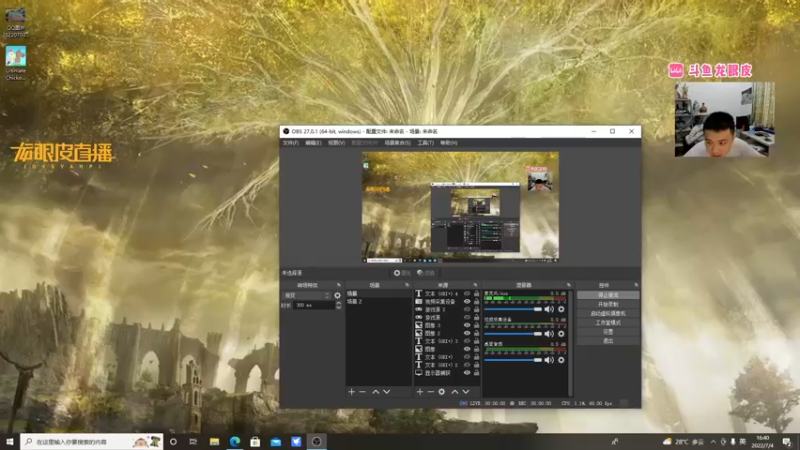Toggle visibility of 文本 (GDI+) 2 source
Image resolution: width=800 pixels, height=450 pixels.
coord(467,365)
